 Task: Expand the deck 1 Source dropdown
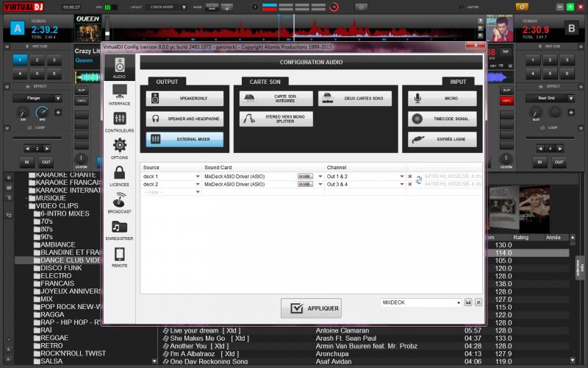[197, 177]
